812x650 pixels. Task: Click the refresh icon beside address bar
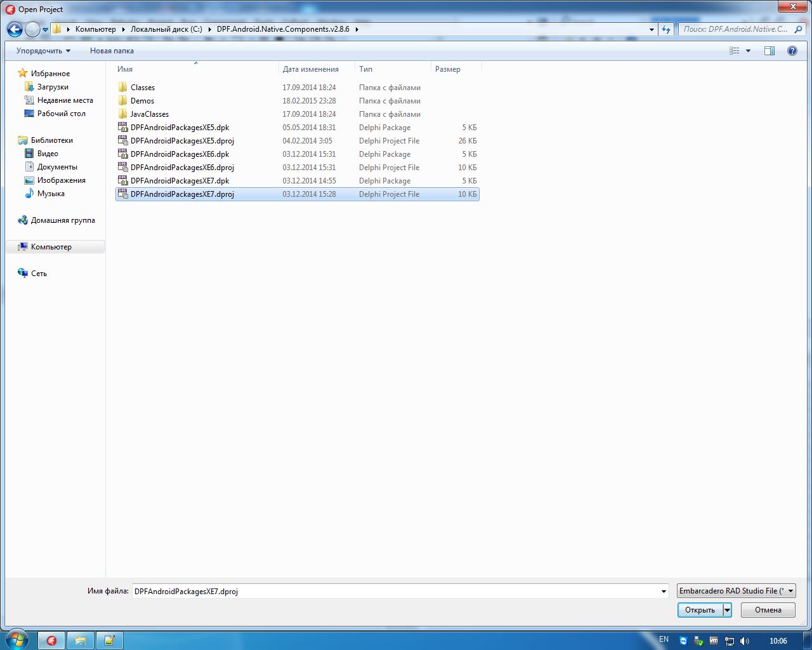pos(665,29)
